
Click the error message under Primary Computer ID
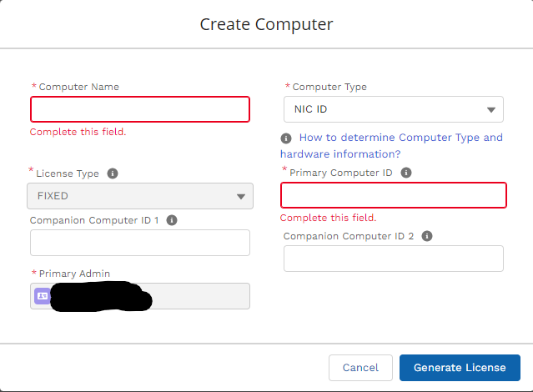[x=329, y=218]
